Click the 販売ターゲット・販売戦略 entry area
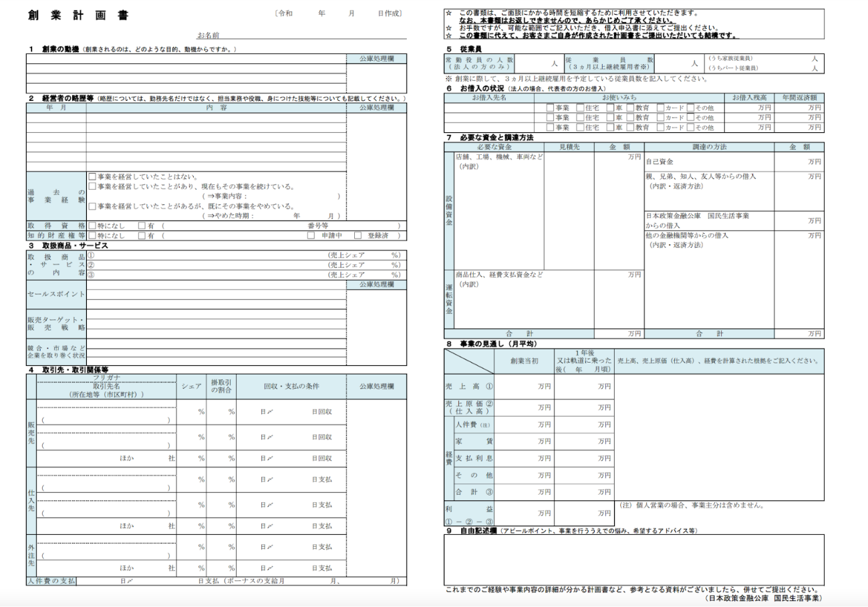The width and height of the screenshot is (868, 607). coord(216,323)
